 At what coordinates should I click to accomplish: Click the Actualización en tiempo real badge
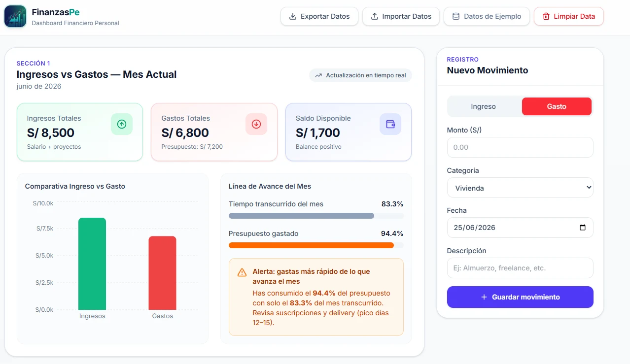360,75
